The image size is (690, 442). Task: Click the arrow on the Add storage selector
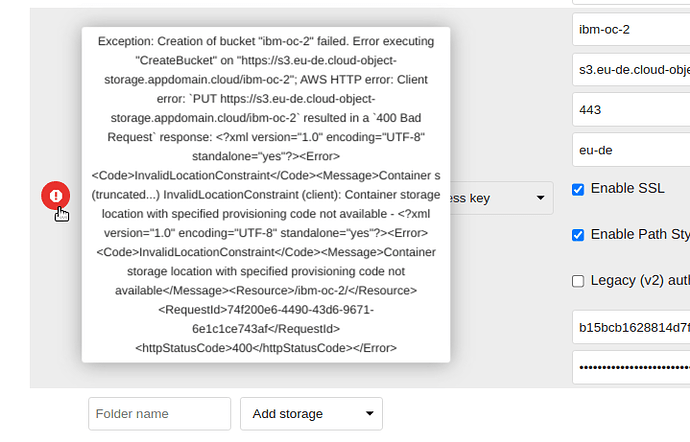pyautogui.click(x=370, y=413)
